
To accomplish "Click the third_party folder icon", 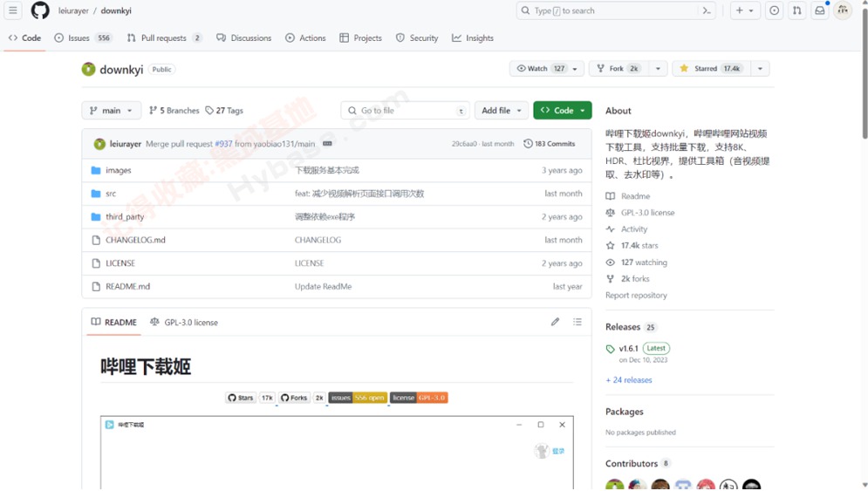I will (96, 217).
